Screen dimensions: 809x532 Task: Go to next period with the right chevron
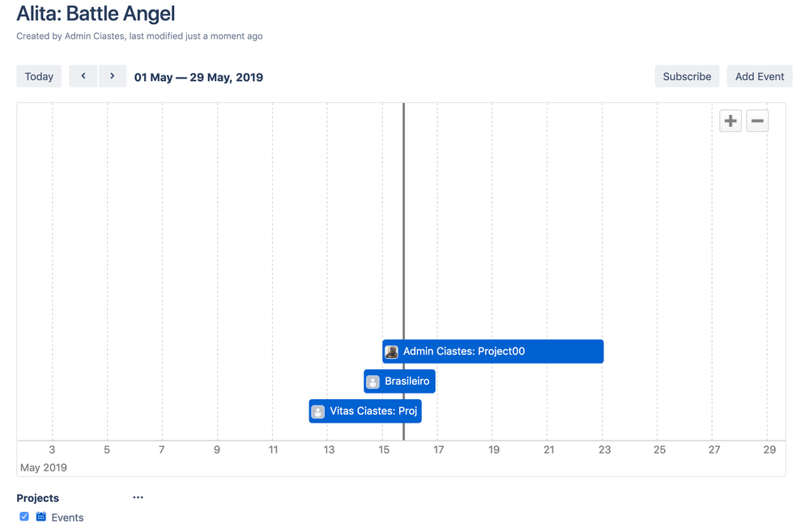(113, 75)
